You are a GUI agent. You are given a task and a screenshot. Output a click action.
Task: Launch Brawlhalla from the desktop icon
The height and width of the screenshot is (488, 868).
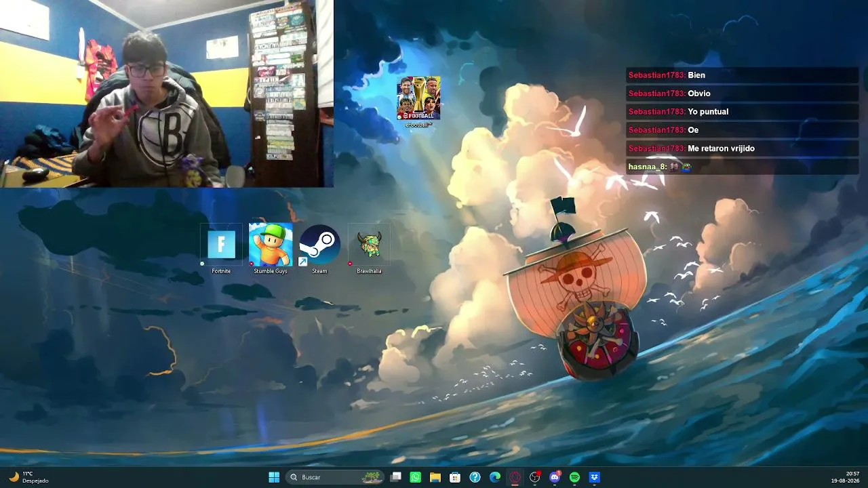pos(370,249)
